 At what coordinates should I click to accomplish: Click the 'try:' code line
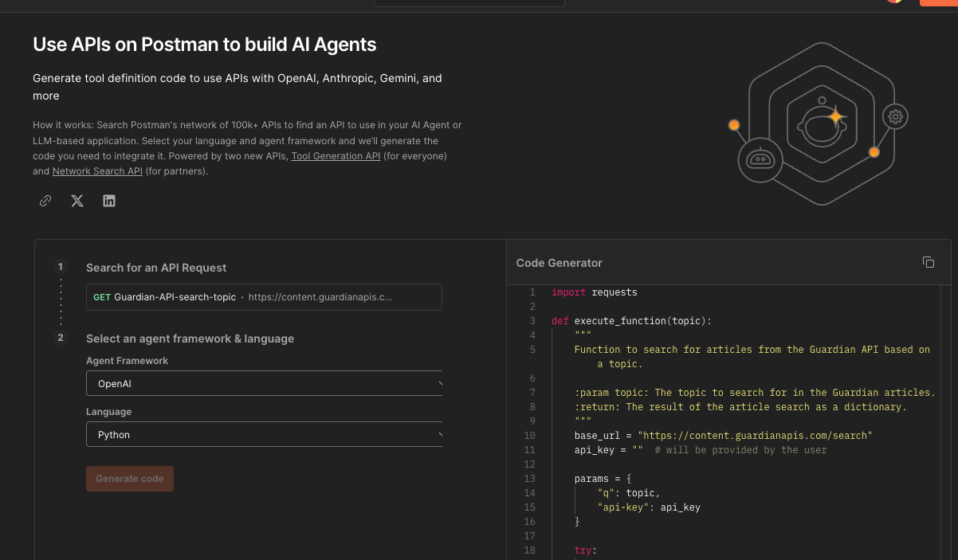(586, 550)
